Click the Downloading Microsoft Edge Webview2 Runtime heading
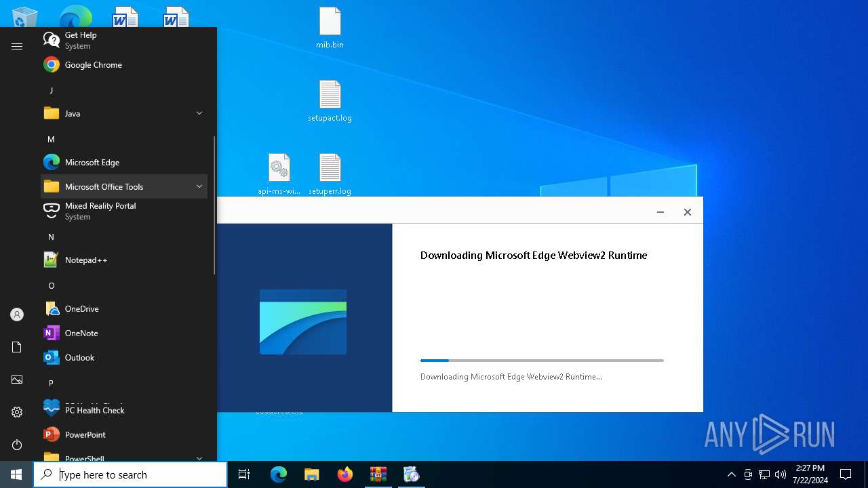 [x=534, y=256]
